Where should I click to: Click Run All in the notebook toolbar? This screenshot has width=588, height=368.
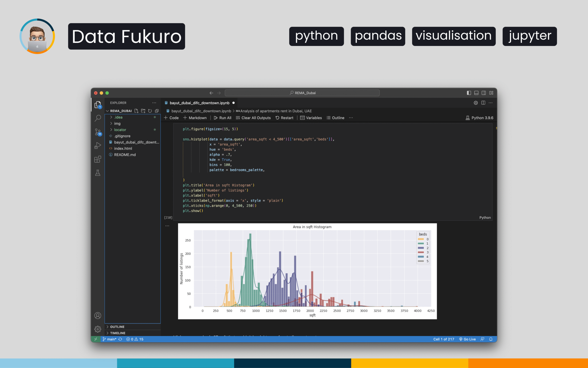(x=222, y=118)
